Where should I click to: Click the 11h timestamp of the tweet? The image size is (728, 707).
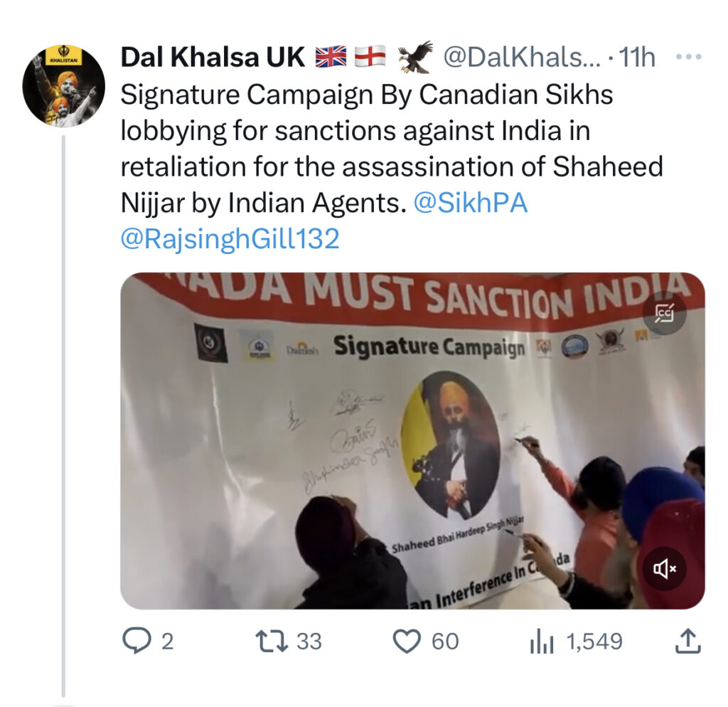637,58
